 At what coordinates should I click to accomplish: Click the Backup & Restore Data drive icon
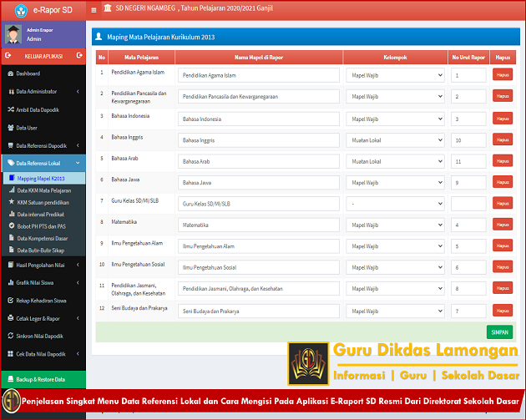coord(10,379)
